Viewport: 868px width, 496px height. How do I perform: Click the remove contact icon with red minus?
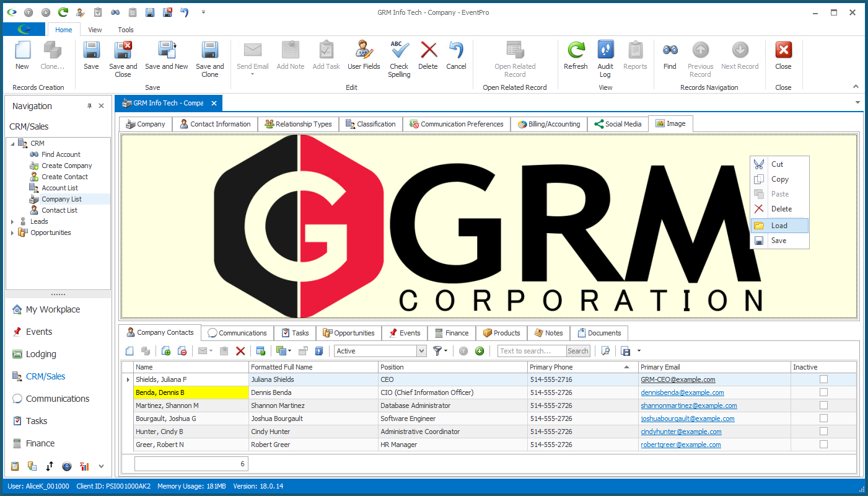click(x=182, y=351)
